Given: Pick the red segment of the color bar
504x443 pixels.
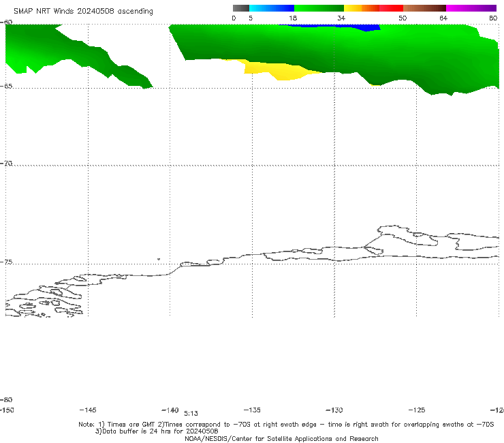Looking at the screenshot, I should pyautogui.click(x=391, y=8).
